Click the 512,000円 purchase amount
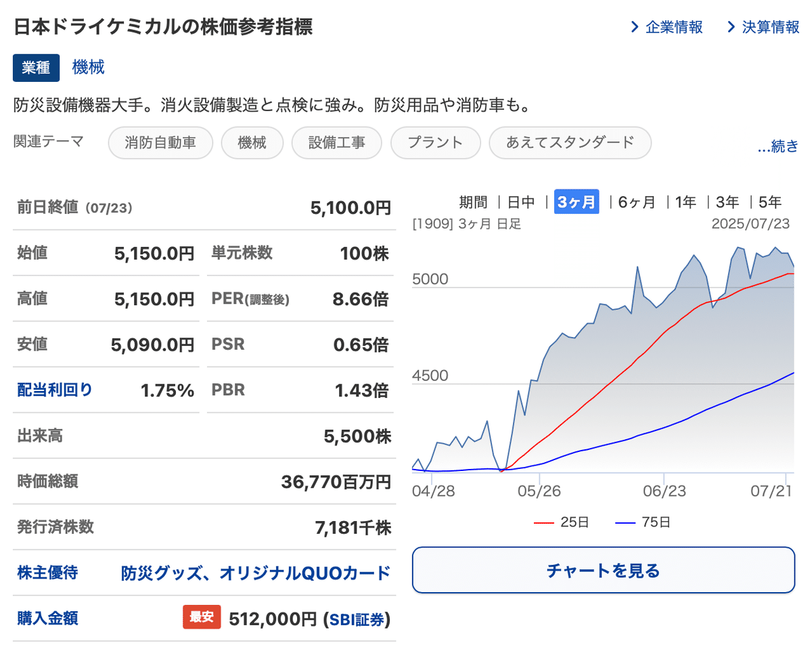 (273, 619)
